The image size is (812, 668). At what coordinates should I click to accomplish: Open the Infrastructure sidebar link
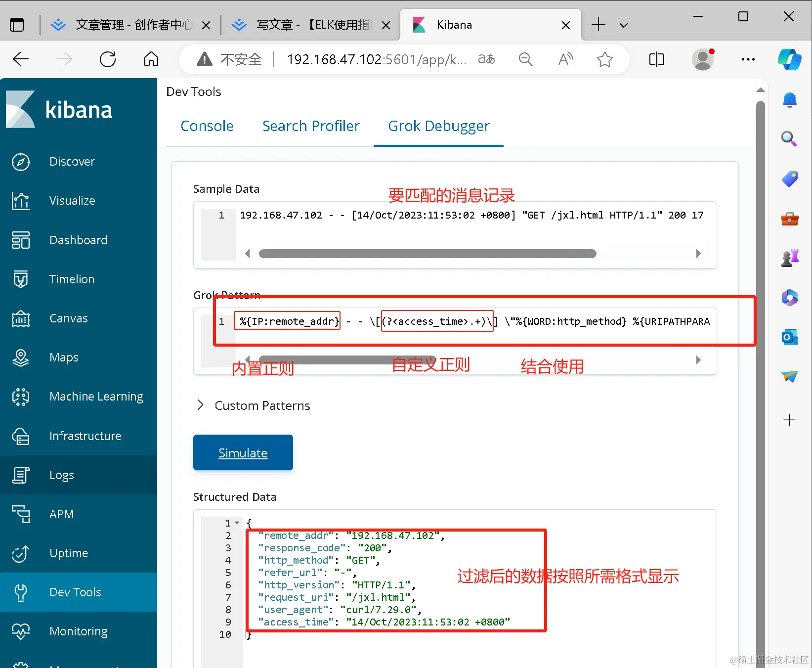coord(85,436)
